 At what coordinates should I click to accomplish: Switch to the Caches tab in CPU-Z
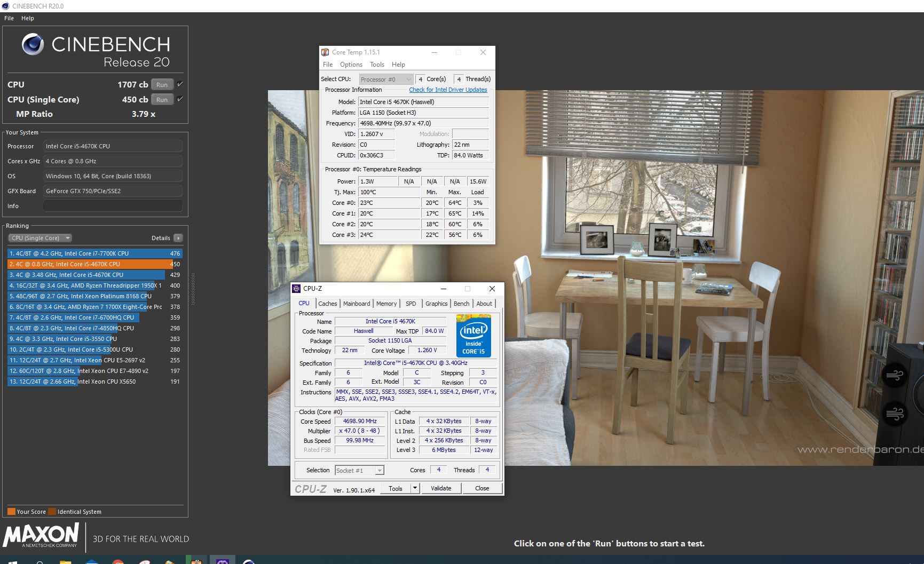328,304
